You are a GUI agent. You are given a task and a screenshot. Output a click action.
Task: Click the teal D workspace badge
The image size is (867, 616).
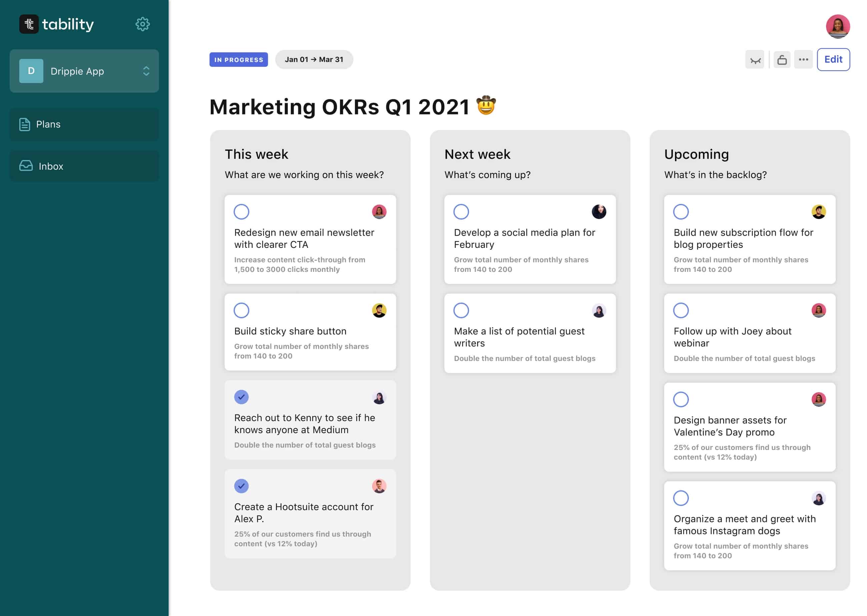pos(31,71)
